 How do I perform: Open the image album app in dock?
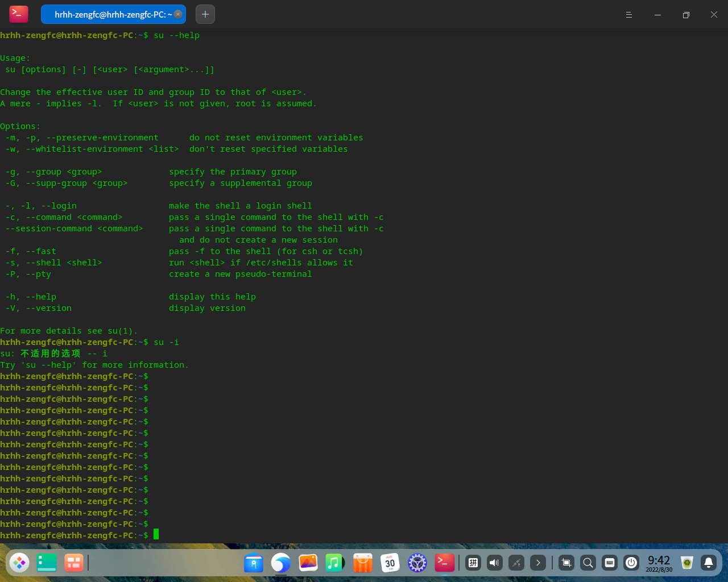pyautogui.click(x=308, y=563)
